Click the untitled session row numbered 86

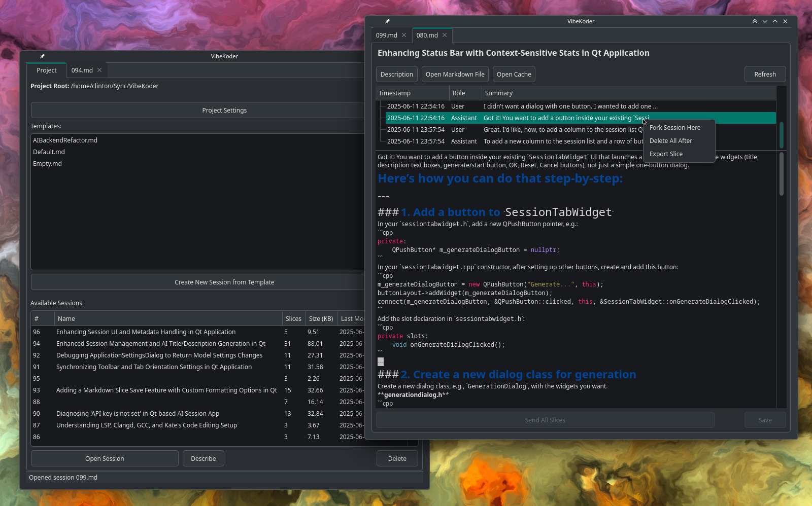[x=198, y=437]
